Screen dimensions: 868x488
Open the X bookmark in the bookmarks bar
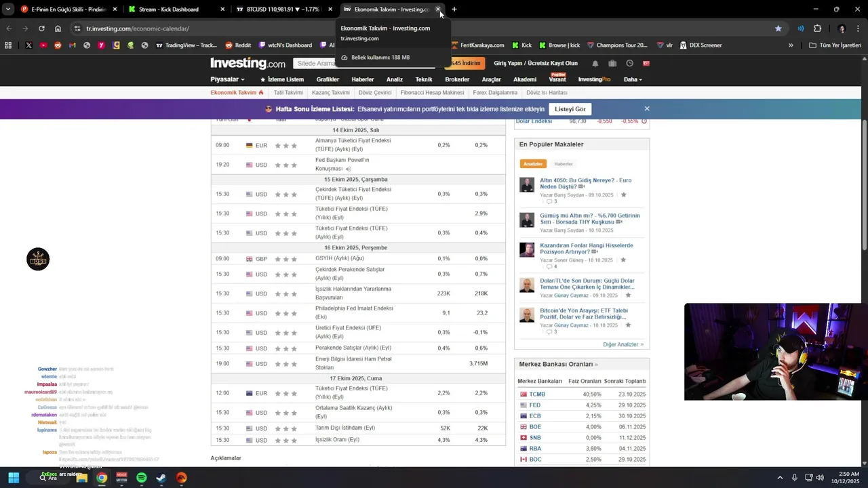pos(28,45)
